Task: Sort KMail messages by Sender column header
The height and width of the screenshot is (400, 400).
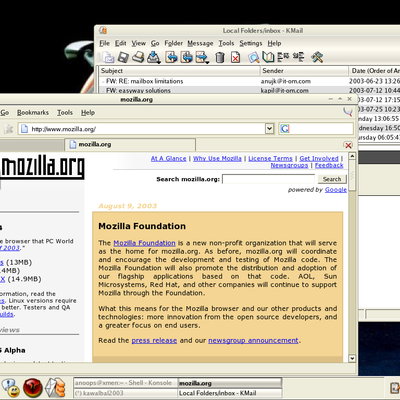Action: pyautogui.click(x=304, y=71)
